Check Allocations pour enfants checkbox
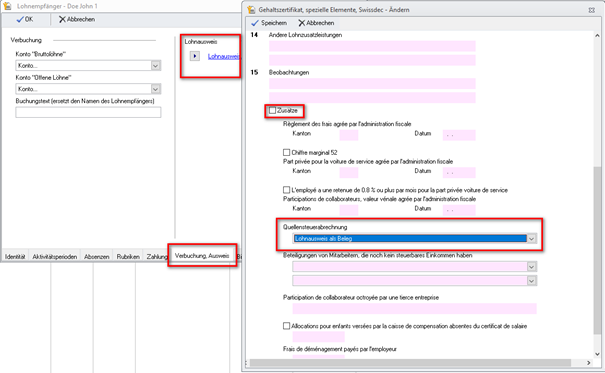This screenshot has width=605, height=373. [286, 326]
